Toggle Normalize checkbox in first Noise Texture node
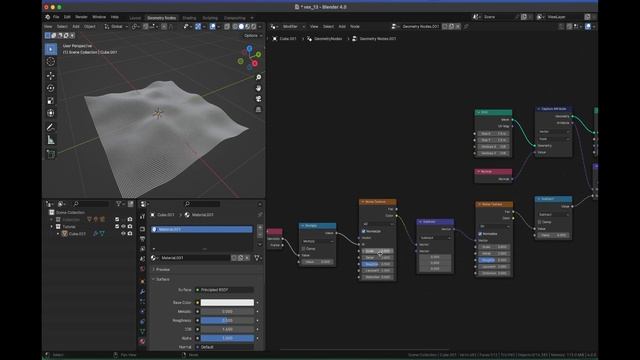 tap(364, 231)
